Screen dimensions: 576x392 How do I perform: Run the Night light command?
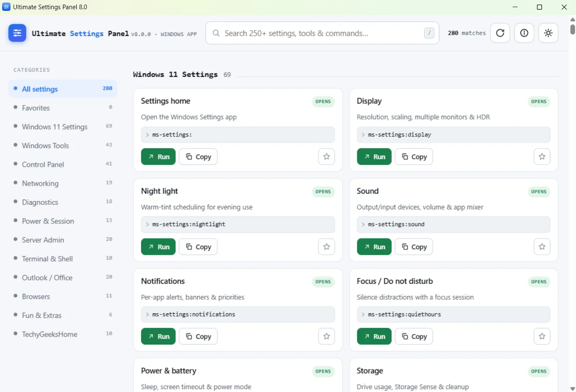[x=158, y=247]
